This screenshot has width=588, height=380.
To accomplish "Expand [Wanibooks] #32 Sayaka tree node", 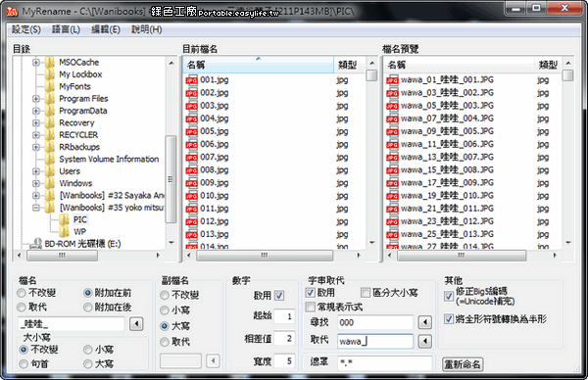I will [36, 195].
